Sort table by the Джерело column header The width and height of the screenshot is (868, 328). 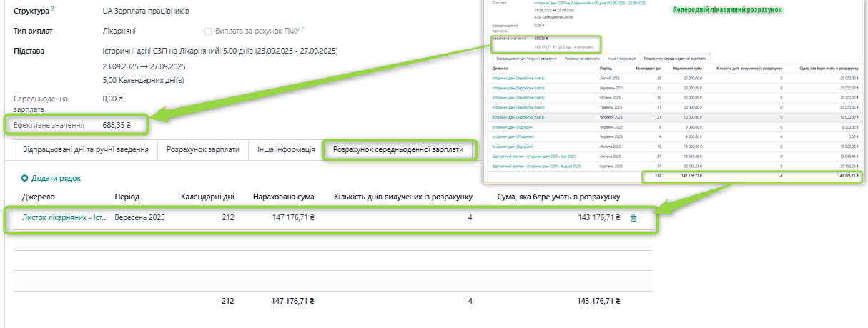tap(39, 197)
